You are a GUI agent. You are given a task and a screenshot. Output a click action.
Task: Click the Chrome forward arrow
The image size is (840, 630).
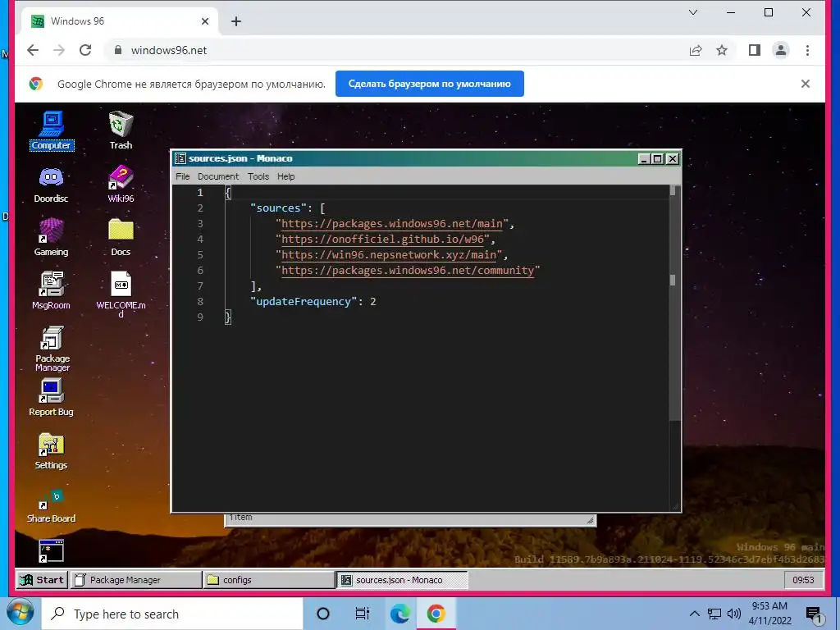click(59, 50)
